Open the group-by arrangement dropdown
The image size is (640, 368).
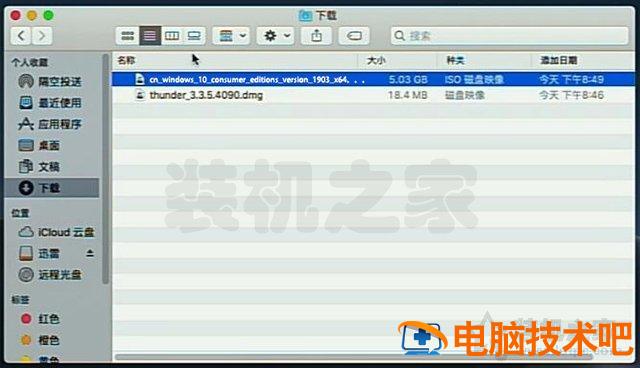click(231, 36)
